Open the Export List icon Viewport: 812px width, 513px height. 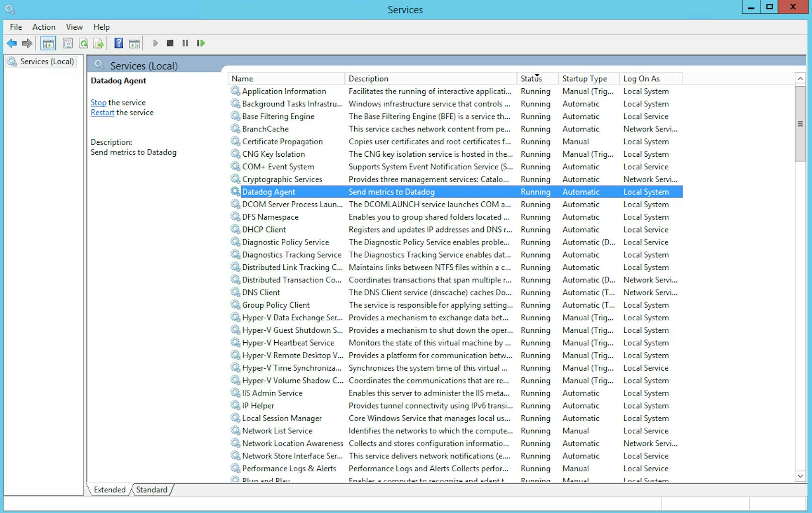click(99, 43)
